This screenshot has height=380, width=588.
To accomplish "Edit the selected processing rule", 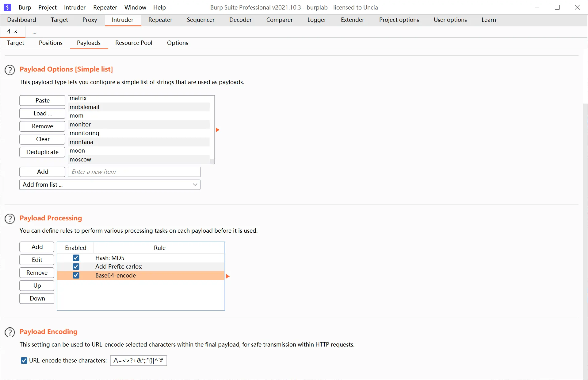I will tap(37, 260).
